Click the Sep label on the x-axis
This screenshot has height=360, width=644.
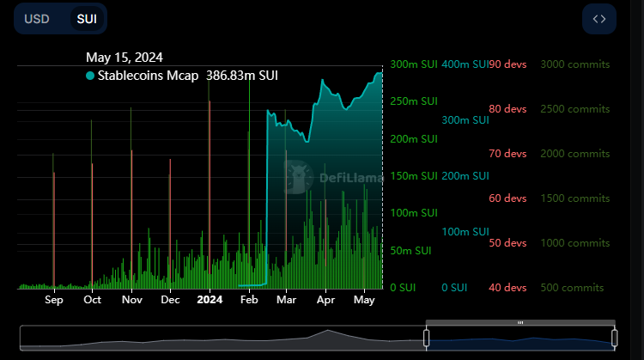tap(54, 300)
